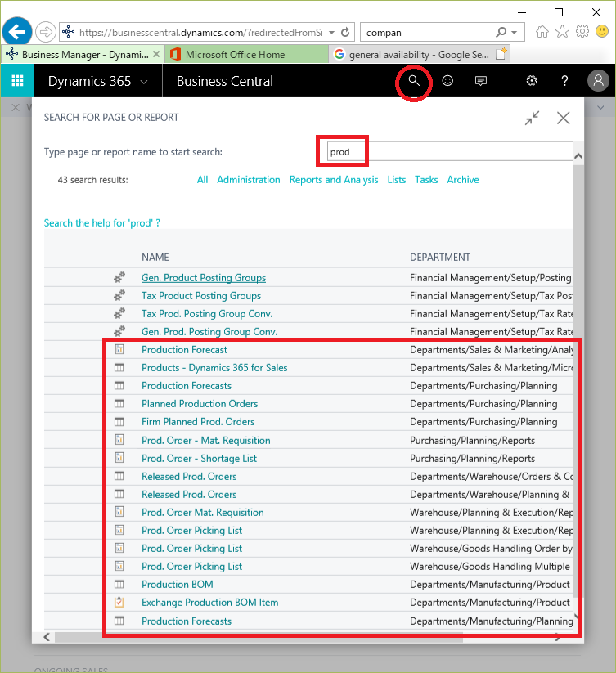
Task: Open browser favorites star icon
Action: 562,32
